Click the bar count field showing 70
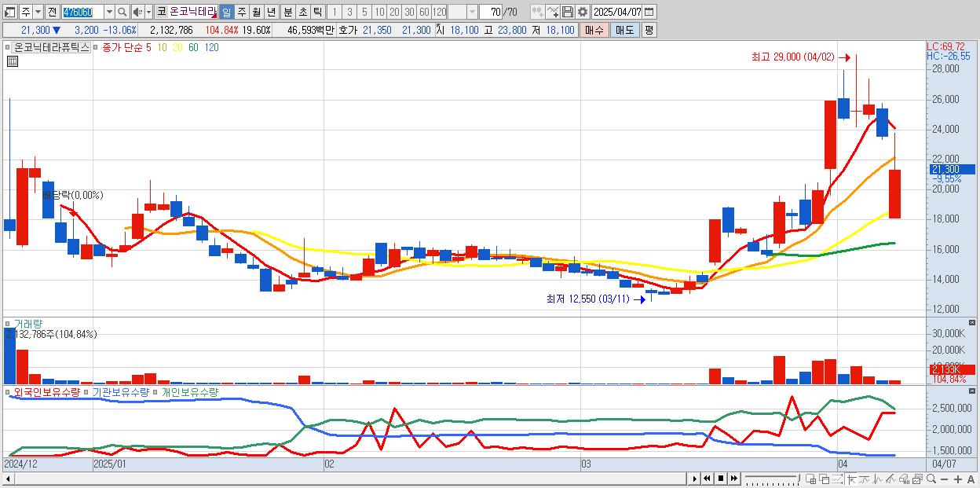The width and height of the screenshot is (980, 488). pos(492,12)
